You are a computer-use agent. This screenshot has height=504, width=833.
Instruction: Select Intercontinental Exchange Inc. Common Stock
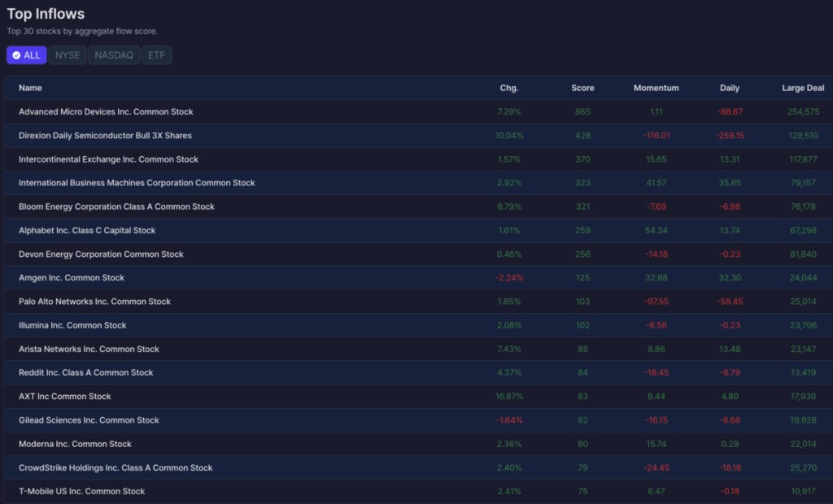418,159
